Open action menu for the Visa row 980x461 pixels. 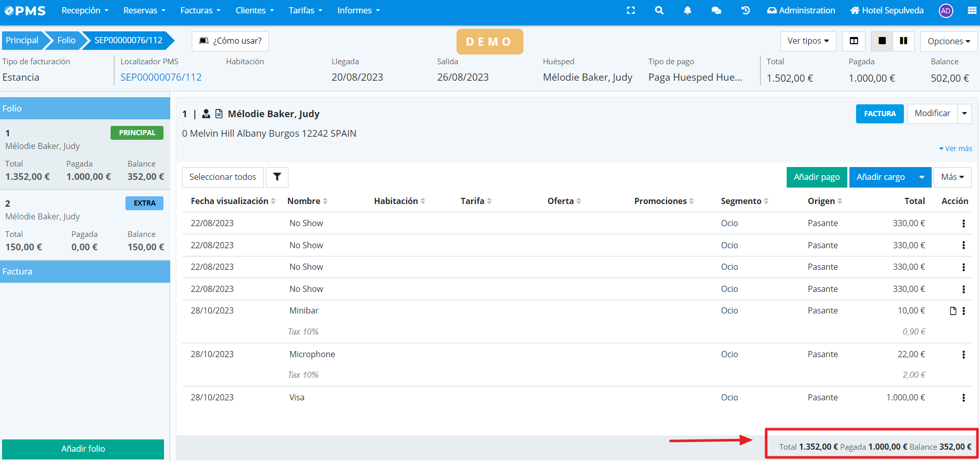[964, 398]
